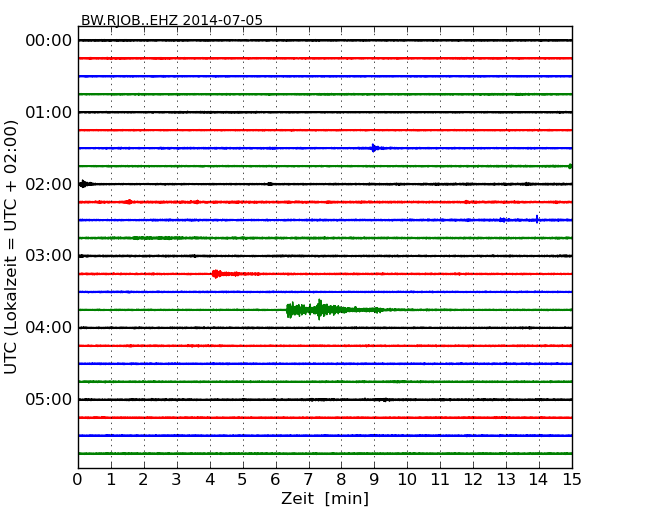Click x-axis tick label 5

(243, 480)
